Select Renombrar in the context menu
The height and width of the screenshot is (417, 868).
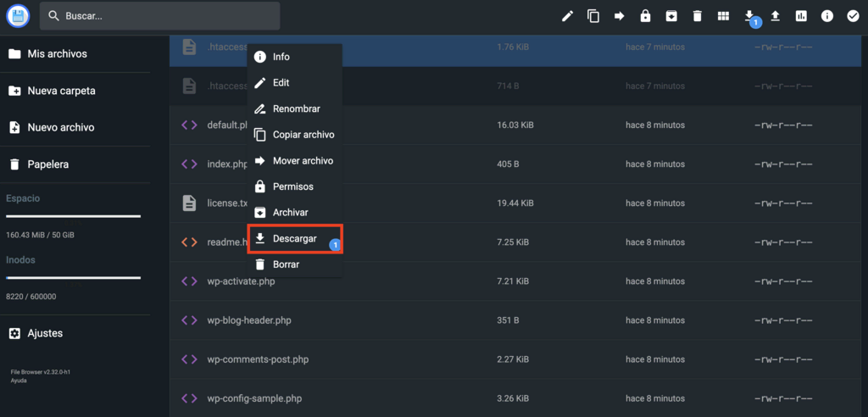pos(295,109)
